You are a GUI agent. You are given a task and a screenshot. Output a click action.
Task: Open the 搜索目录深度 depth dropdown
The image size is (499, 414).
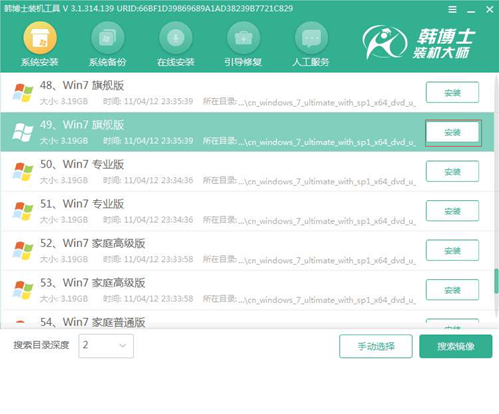tap(106, 346)
